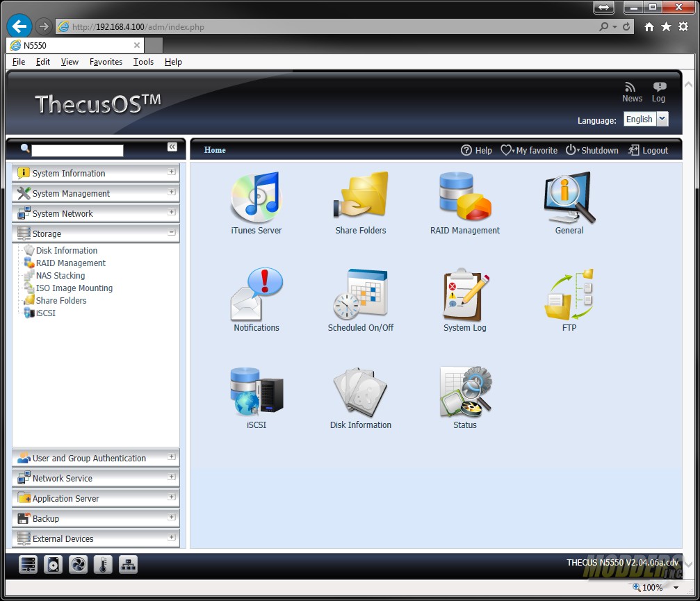
Task: Click the search magnifier icon in sidebar
Action: [25, 148]
